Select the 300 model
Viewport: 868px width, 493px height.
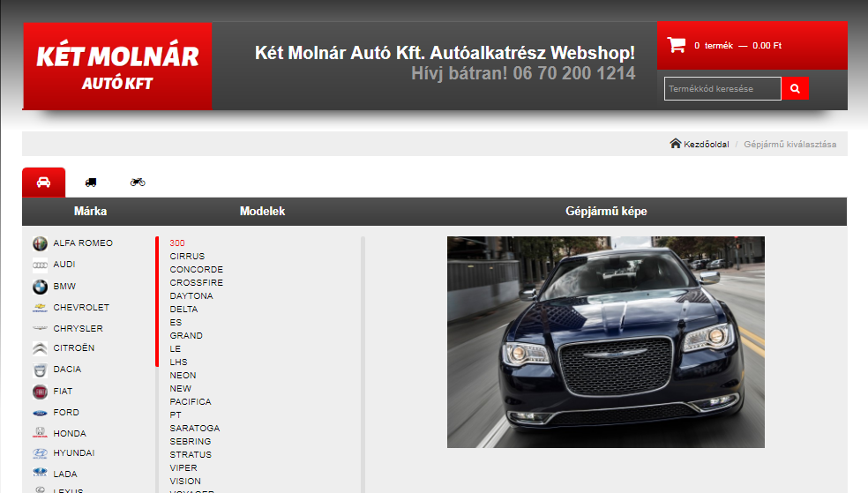pyautogui.click(x=177, y=243)
